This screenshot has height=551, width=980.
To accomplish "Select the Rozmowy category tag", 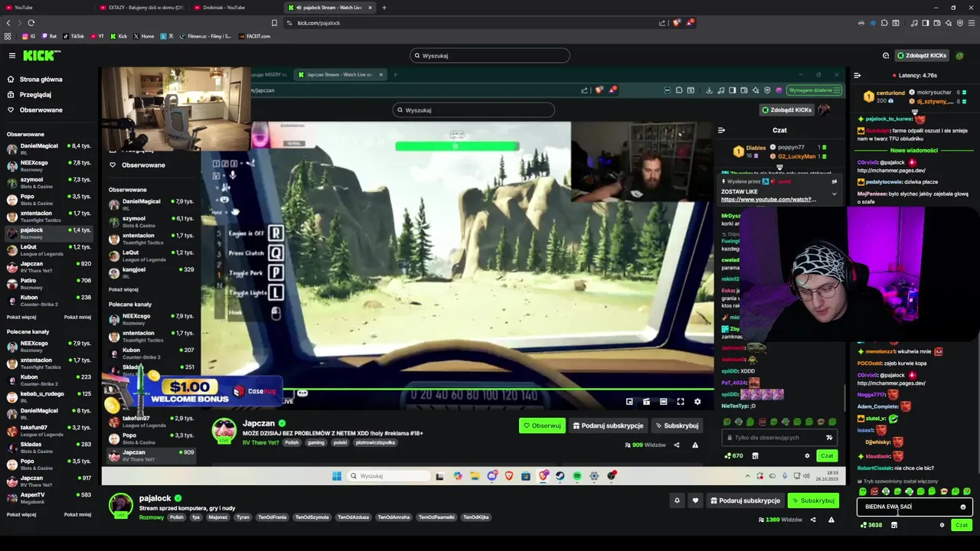I will coord(151,517).
